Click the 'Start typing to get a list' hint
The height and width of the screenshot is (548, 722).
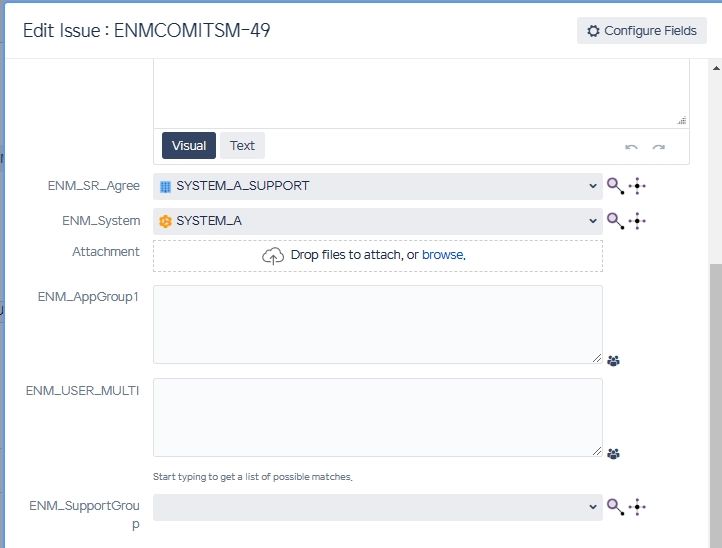[252, 477]
